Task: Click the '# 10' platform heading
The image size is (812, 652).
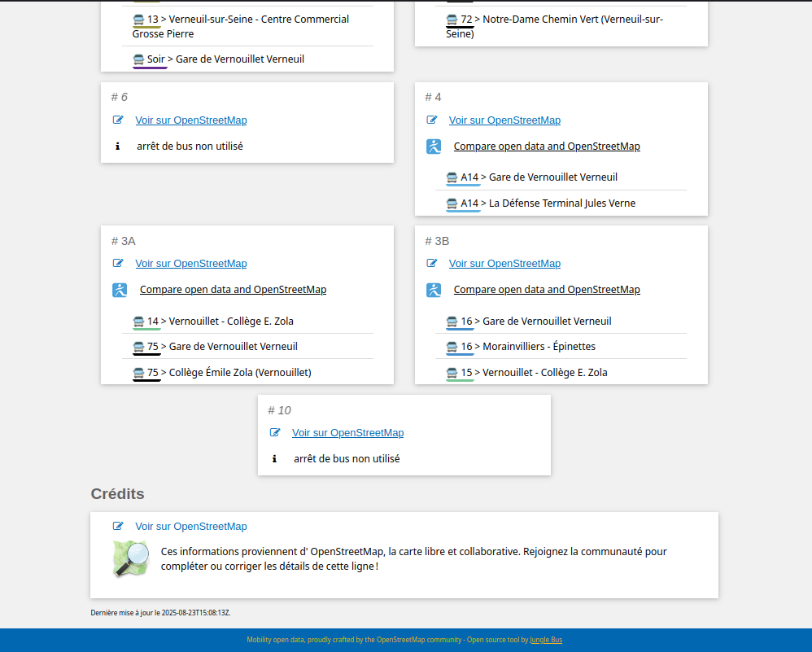Action: point(280,410)
